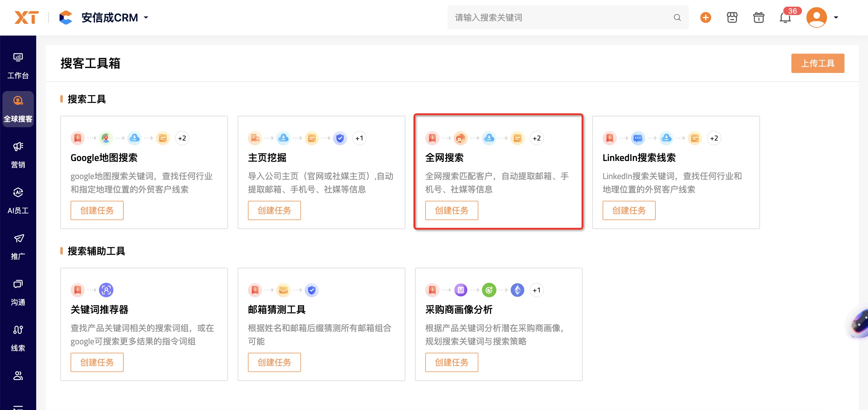Create task for 邮箱猜测工具
Screen dimensions: 868x410
[274, 362]
